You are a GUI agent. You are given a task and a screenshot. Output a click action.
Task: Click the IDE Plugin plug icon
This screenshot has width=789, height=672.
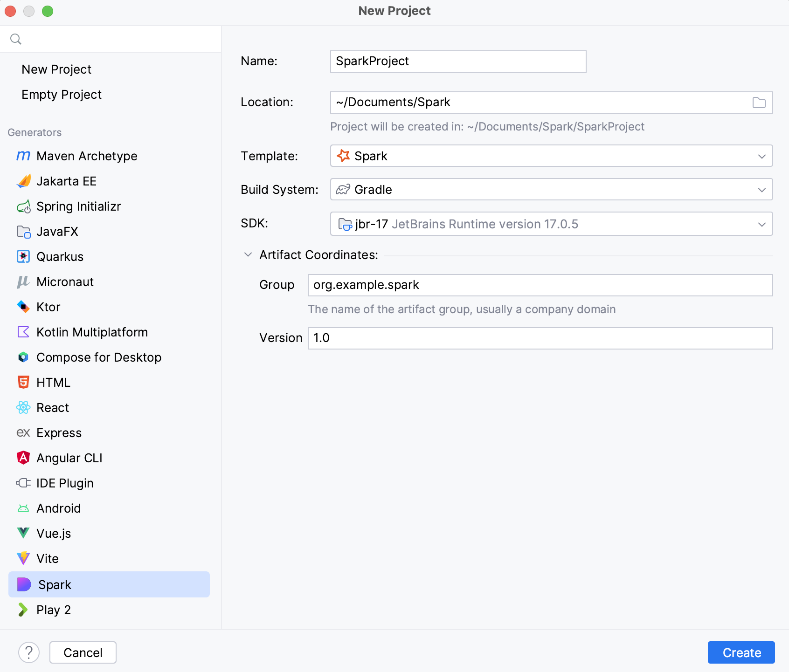pos(23,483)
